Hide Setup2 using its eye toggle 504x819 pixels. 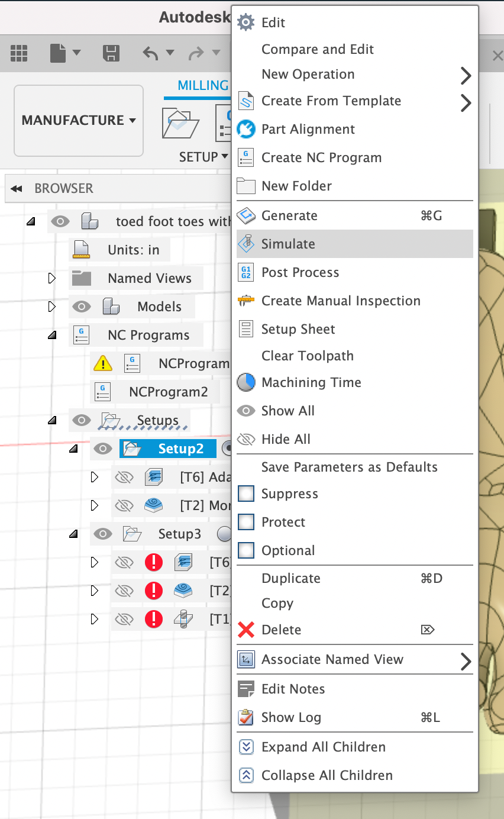(102, 449)
